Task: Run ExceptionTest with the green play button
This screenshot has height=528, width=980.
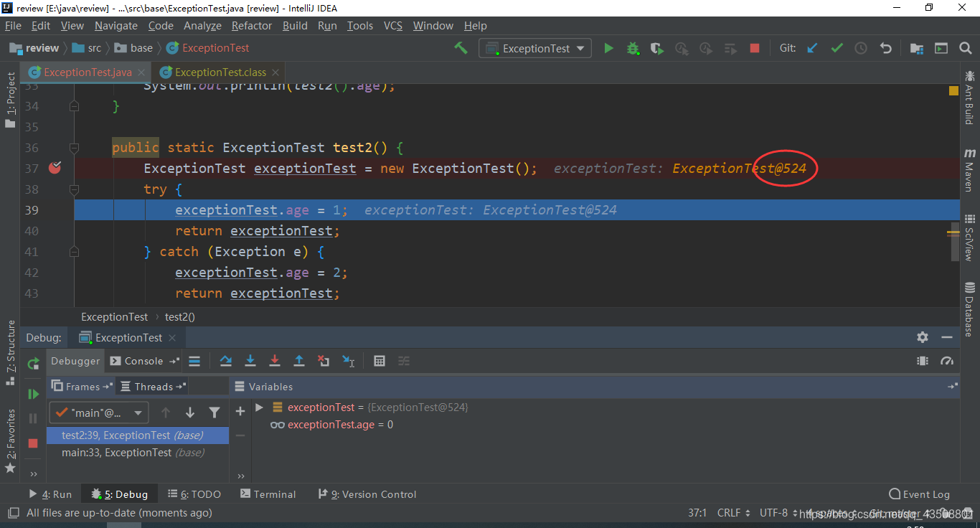Action: point(608,48)
